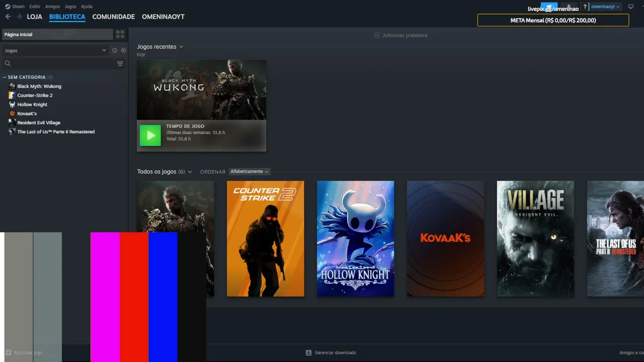
Task: Expand the Jogos recentes shelf dropdown
Action: 181,47
